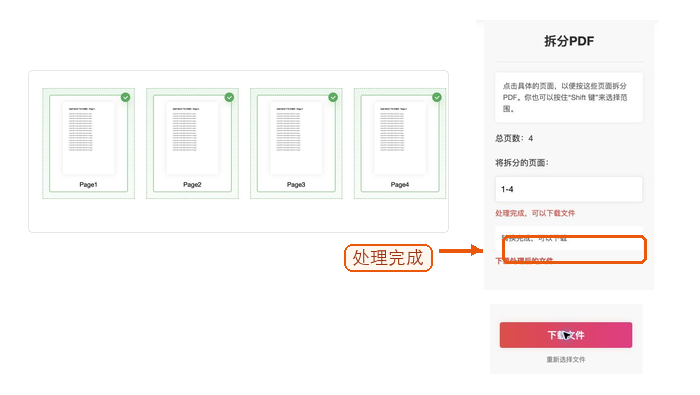This screenshot has width=700, height=395.
Task: Click the Page1 caption label
Action: pos(88,184)
